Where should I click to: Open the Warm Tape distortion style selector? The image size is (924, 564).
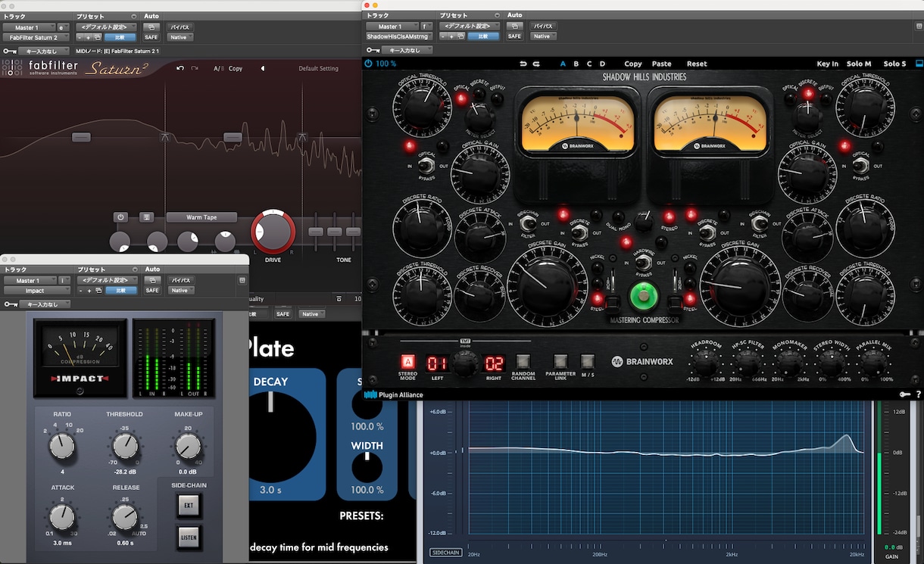pyautogui.click(x=201, y=217)
